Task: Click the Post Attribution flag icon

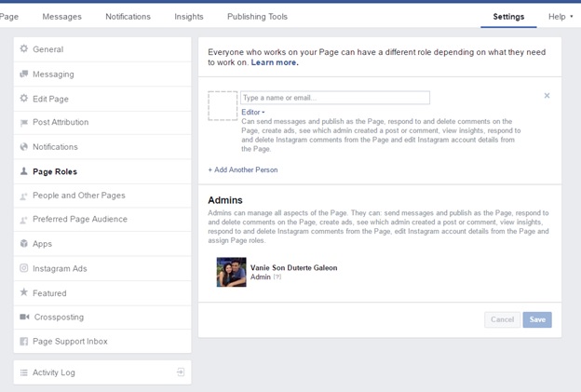Action: (x=24, y=123)
